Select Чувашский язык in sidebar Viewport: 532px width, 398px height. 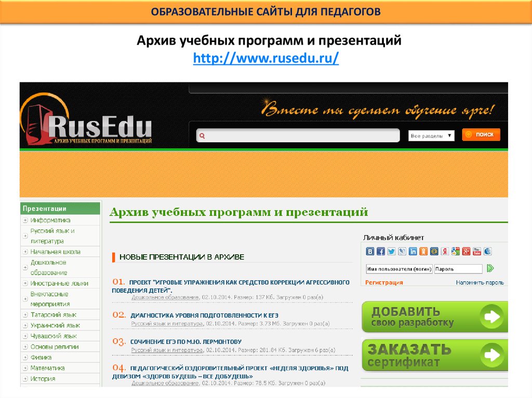(54, 336)
